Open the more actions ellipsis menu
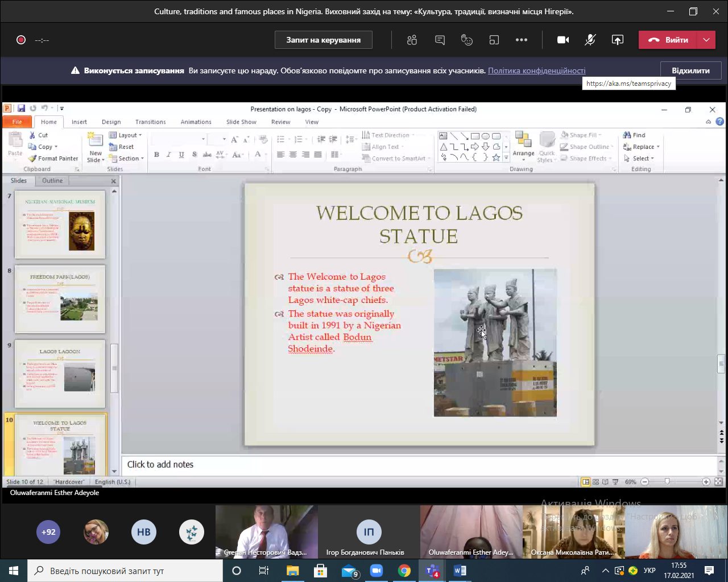This screenshot has width=728, height=582. 522,40
